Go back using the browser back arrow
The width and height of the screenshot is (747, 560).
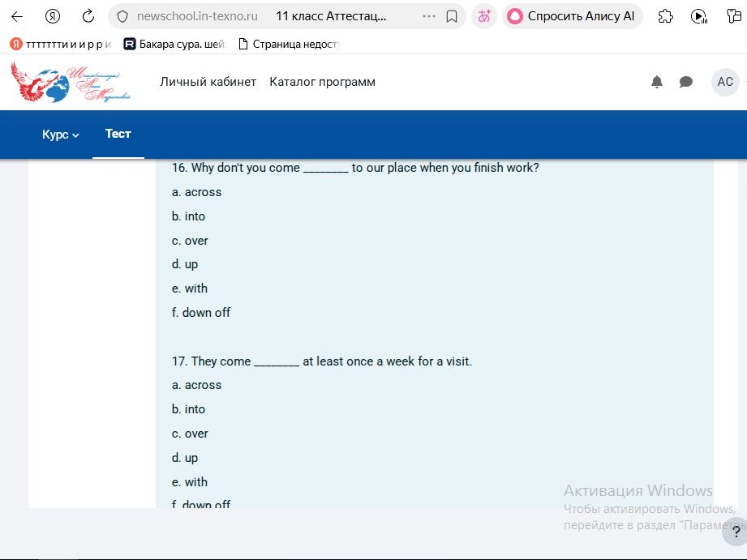point(17,17)
